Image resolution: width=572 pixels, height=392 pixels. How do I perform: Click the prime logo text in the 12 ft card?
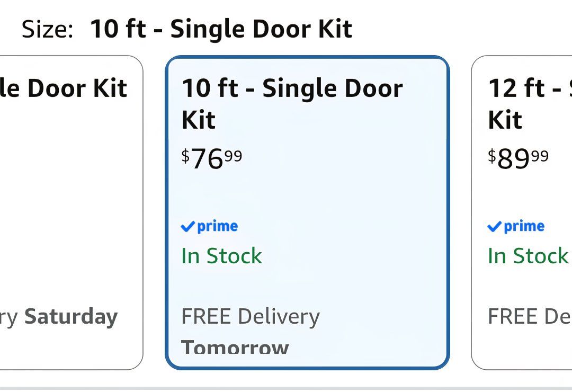click(x=524, y=226)
